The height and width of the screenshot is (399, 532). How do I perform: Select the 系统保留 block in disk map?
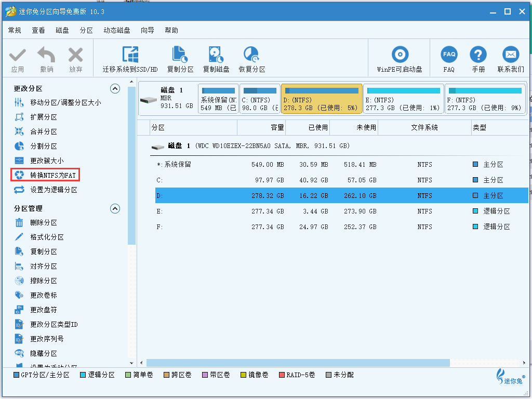click(218, 99)
